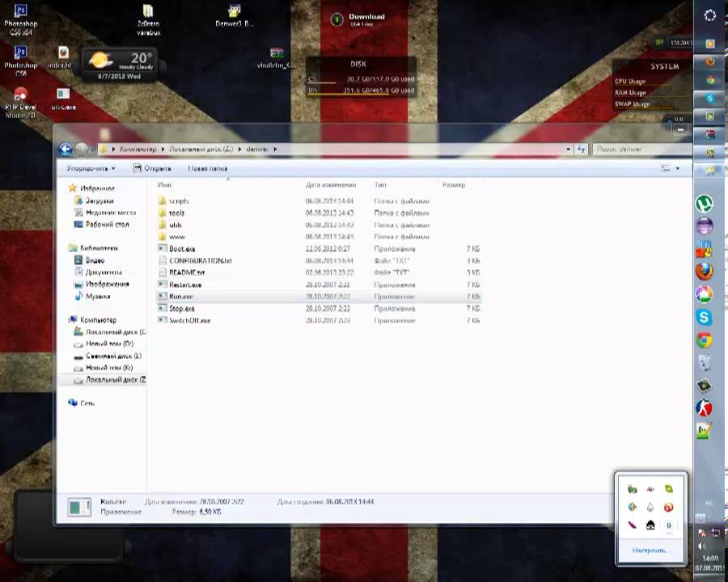Select the tools folder
The width and height of the screenshot is (728, 582).
coord(319,213)
